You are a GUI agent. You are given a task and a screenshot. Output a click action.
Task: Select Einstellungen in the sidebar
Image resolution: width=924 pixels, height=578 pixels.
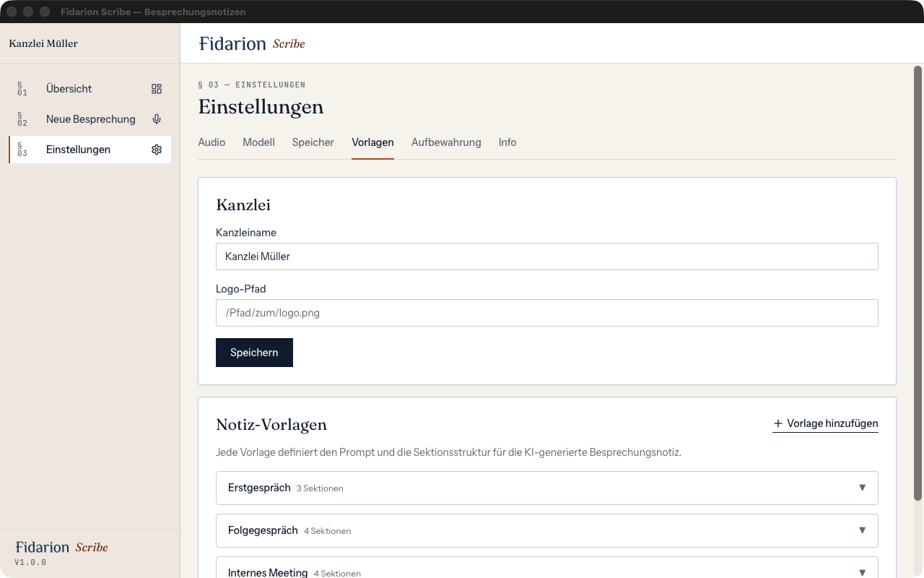tap(90, 150)
